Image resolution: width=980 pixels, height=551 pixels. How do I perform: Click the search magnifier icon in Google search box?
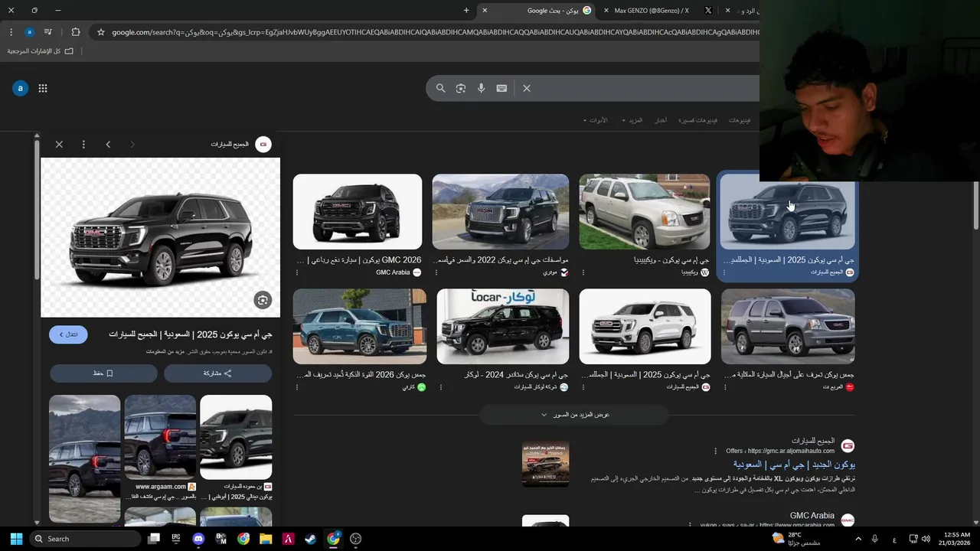click(x=440, y=88)
